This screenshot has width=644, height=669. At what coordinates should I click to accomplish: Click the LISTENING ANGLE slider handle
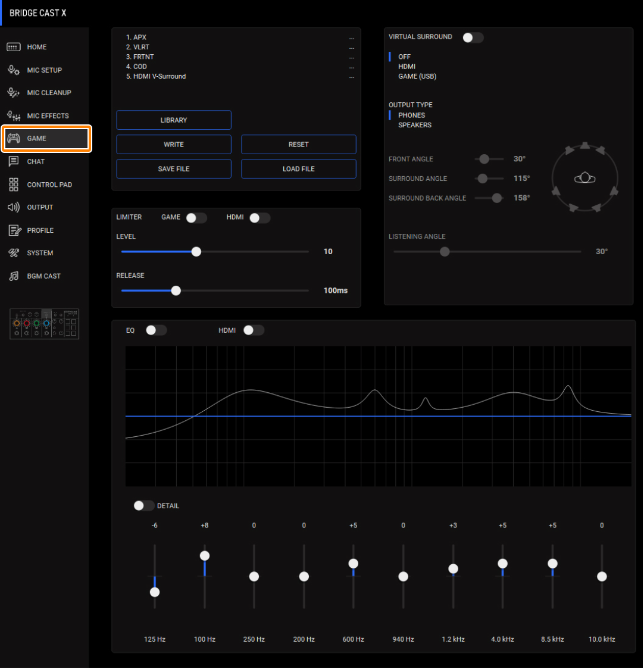pos(445,252)
